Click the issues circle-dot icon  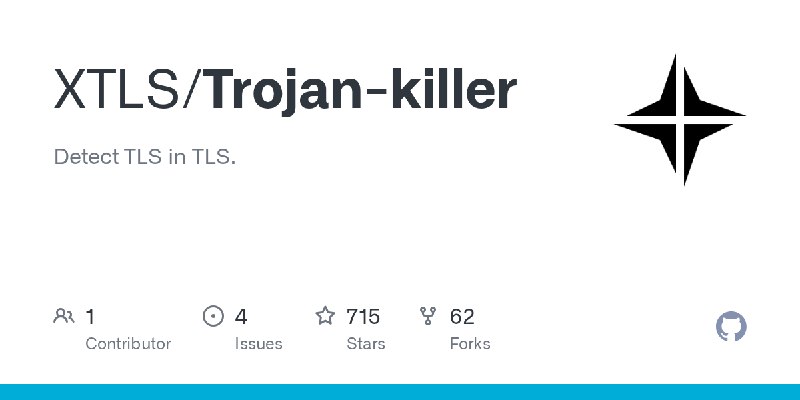[x=213, y=317]
